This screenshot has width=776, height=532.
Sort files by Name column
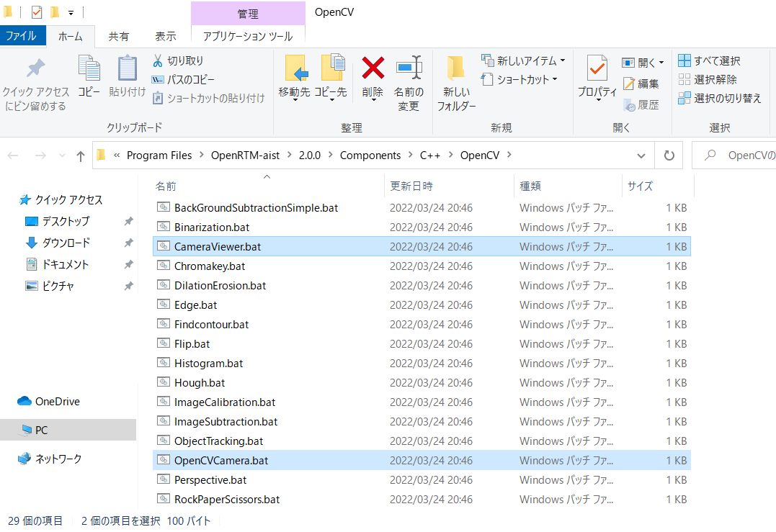click(x=268, y=186)
